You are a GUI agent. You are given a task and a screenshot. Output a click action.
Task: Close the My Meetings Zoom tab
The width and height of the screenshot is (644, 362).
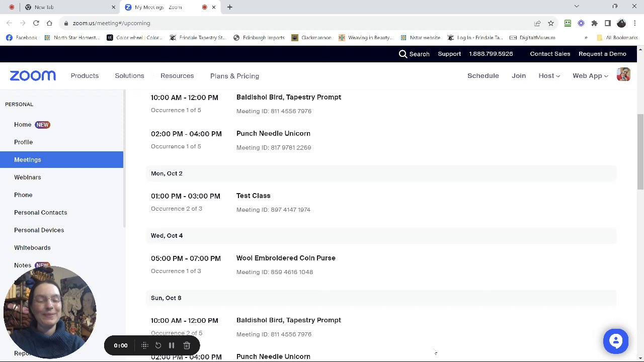214,7
